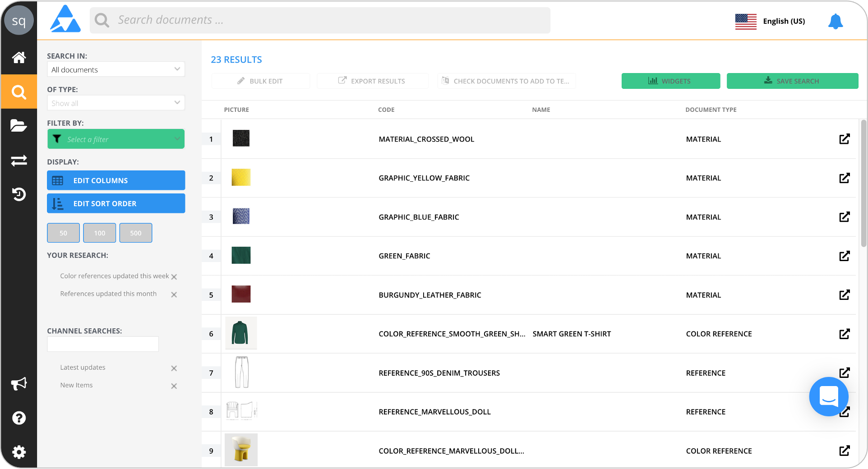Open the 'Select a filter' dropdown
Image resolution: width=868 pixels, height=469 pixels.
click(116, 139)
